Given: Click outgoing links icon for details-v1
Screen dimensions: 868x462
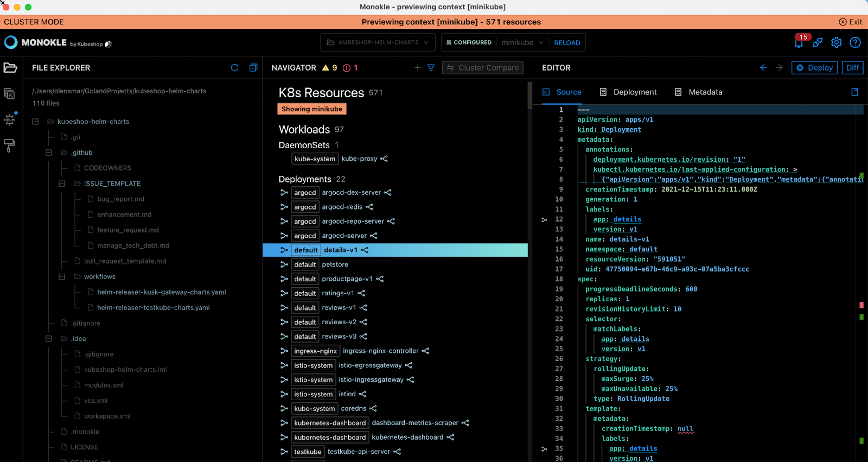Looking at the screenshot, I should coord(365,250).
